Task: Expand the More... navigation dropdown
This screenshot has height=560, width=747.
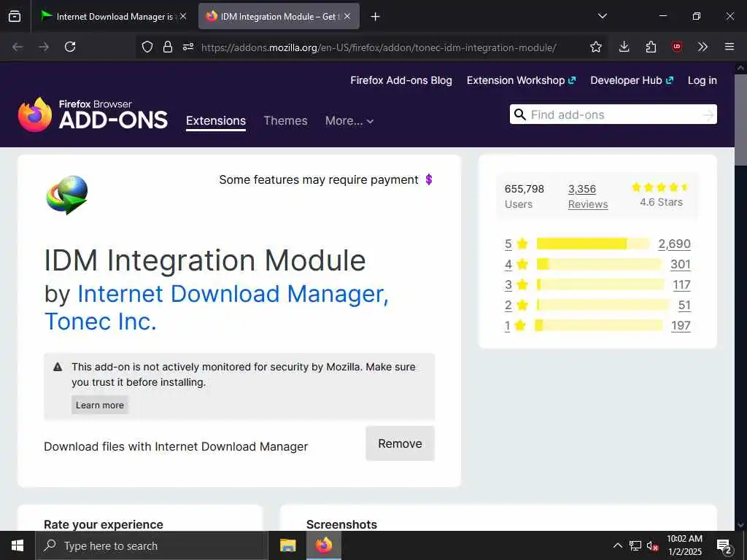Action: pos(349,121)
